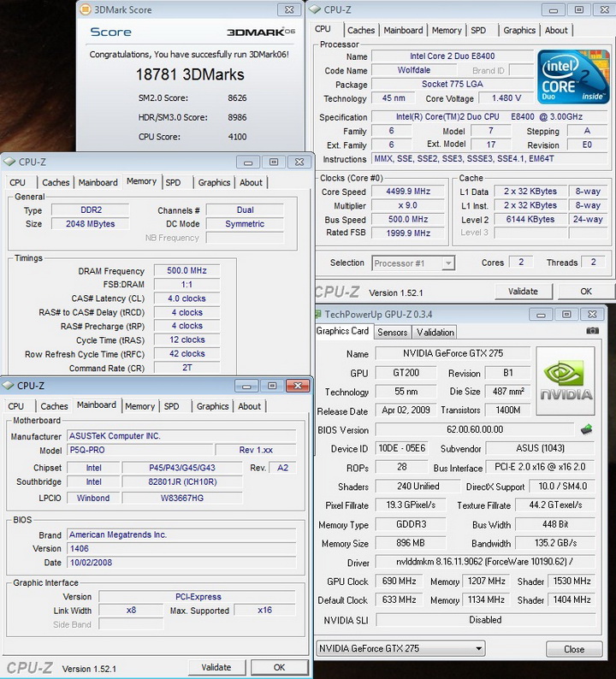The height and width of the screenshot is (679, 616).
Task: Click the GPU Clock 690 MHz field
Action: point(399,582)
